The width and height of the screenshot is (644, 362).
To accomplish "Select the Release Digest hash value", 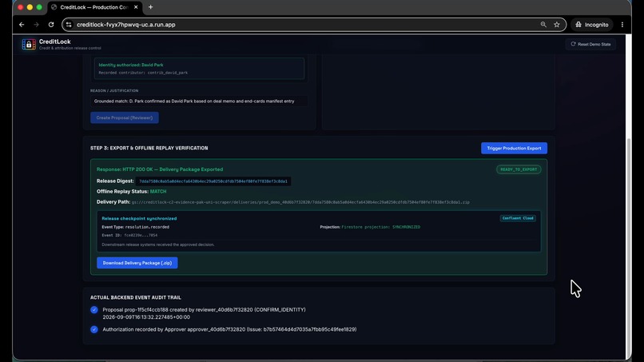I will [x=213, y=181].
